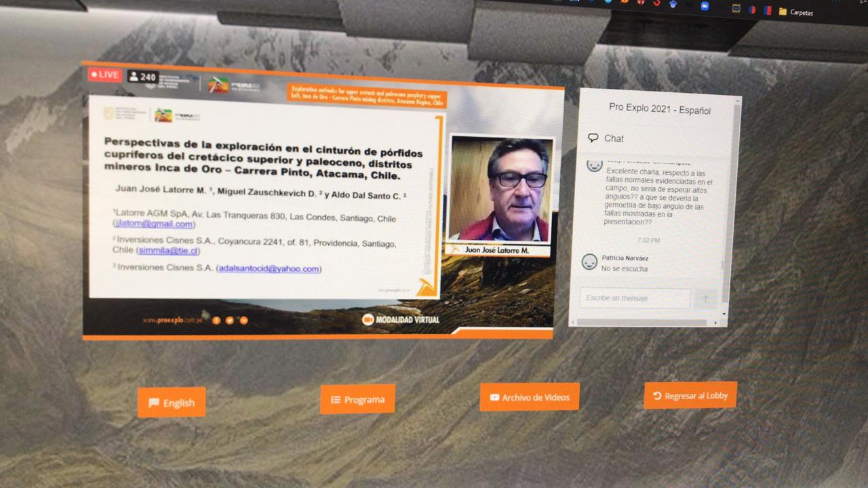Open the Programa schedule button
Screen dimensions: 868x488
click(x=357, y=400)
